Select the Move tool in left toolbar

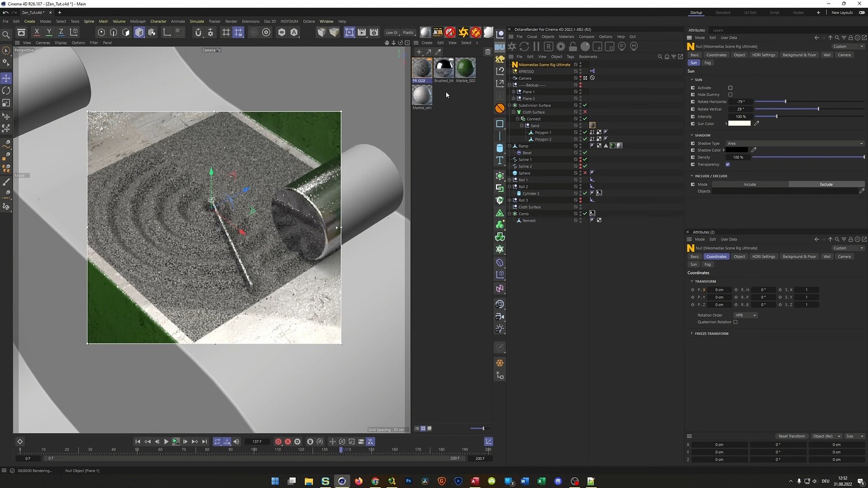[6, 78]
